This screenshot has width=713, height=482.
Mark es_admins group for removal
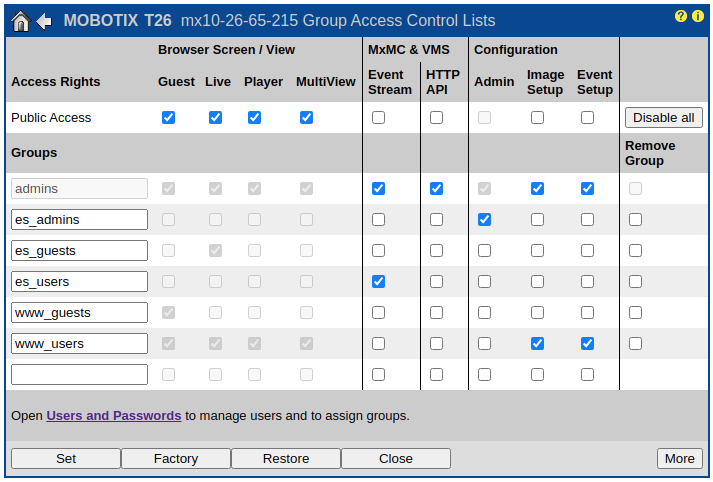coord(636,220)
